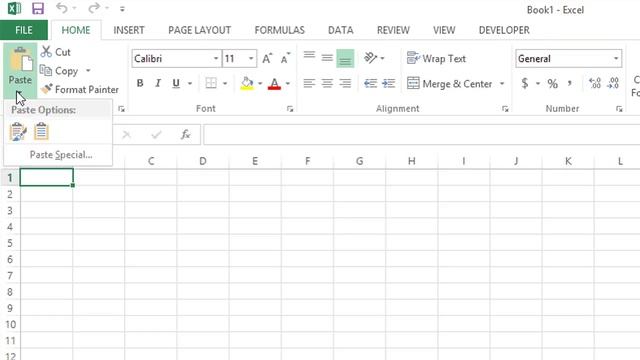Viewport: 640px width, 360px height.
Task: Align text to the left
Action: [309, 84]
